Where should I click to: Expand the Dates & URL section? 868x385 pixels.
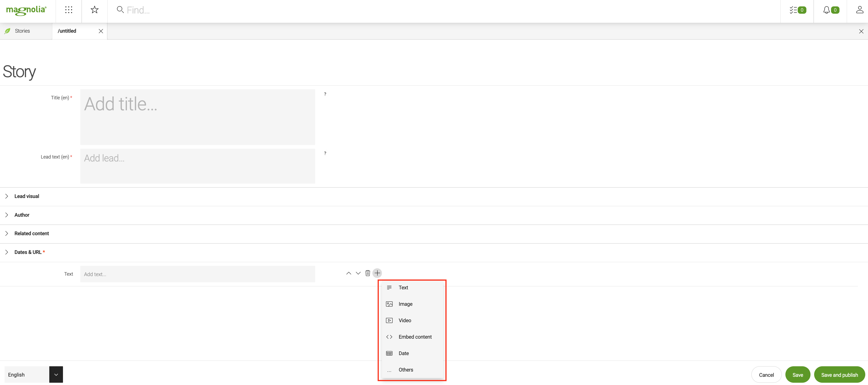point(6,252)
